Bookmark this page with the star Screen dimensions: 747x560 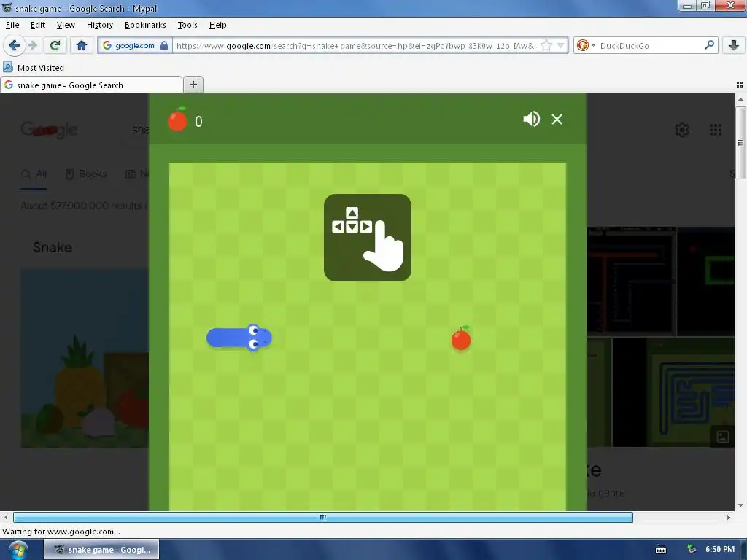[x=546, y=45]
